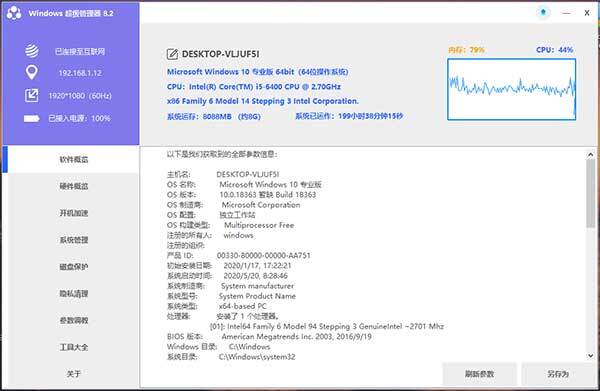Click the 主机名 row in parameter list
The height and width of the screenshot is (391, 600).
coord(223,174)
